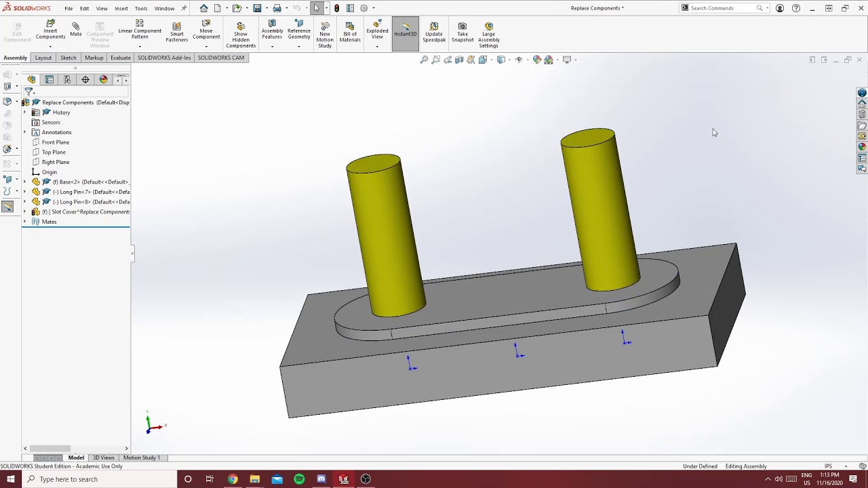The image size is (868, 488).
Task: Expand the Long Pin<8> component
Action: tap(25, 202)
